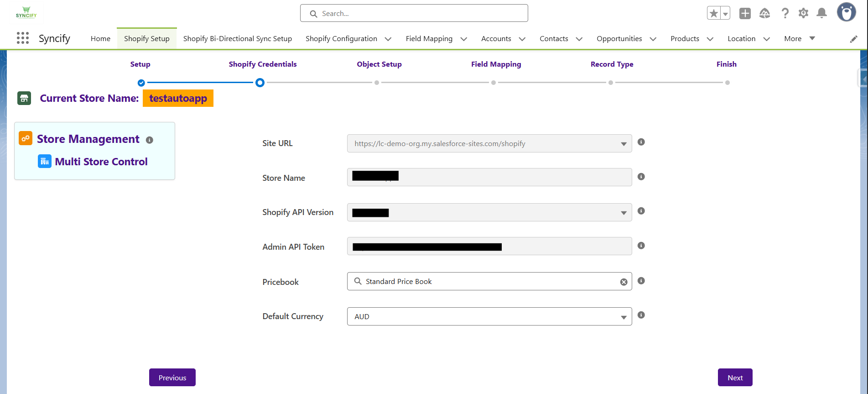The width and height of the screenshot is (868, 394).
Task: Show info icon for Default Currency
Action: 641,315
